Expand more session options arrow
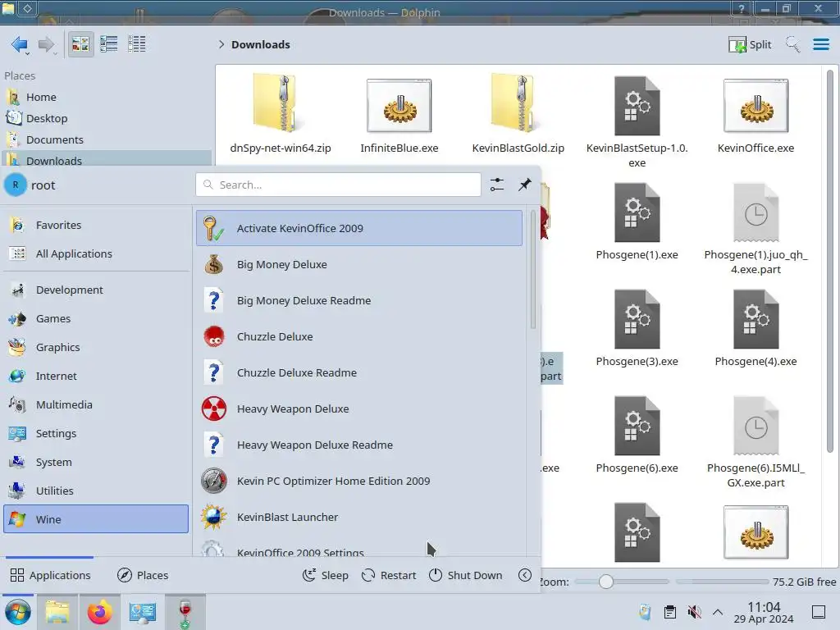This screenshot has width=840, height=630. (525, 575)
